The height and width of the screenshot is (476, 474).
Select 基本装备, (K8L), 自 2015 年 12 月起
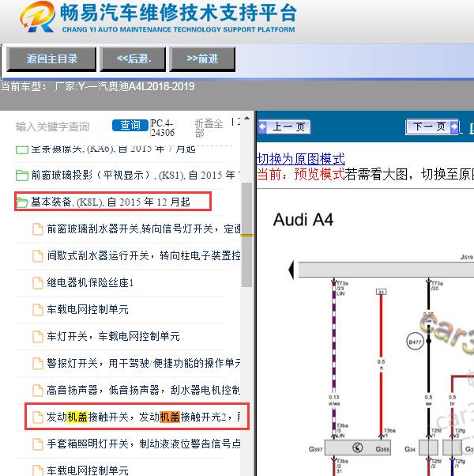111,202
